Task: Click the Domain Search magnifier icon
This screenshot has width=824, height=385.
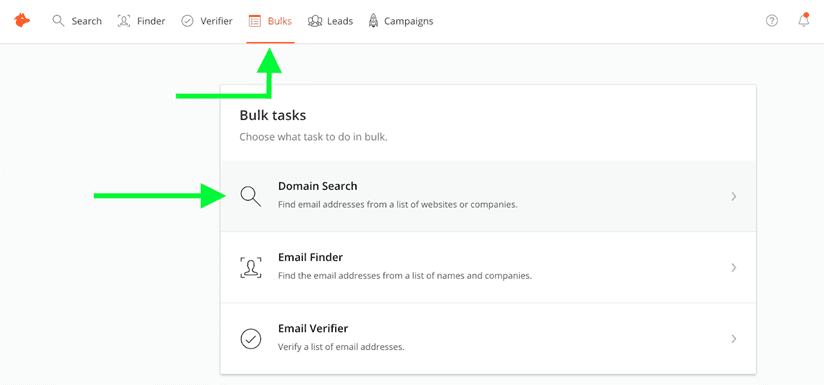Action: pos(251,196)
